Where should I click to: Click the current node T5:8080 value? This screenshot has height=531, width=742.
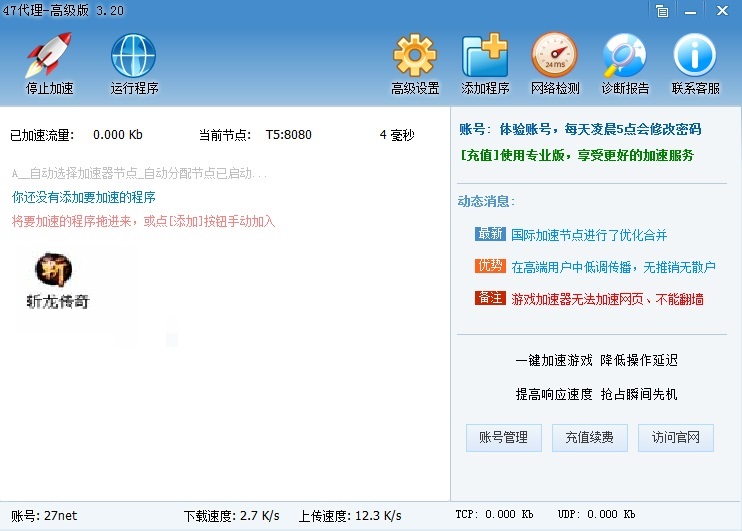tap(288, 135)
